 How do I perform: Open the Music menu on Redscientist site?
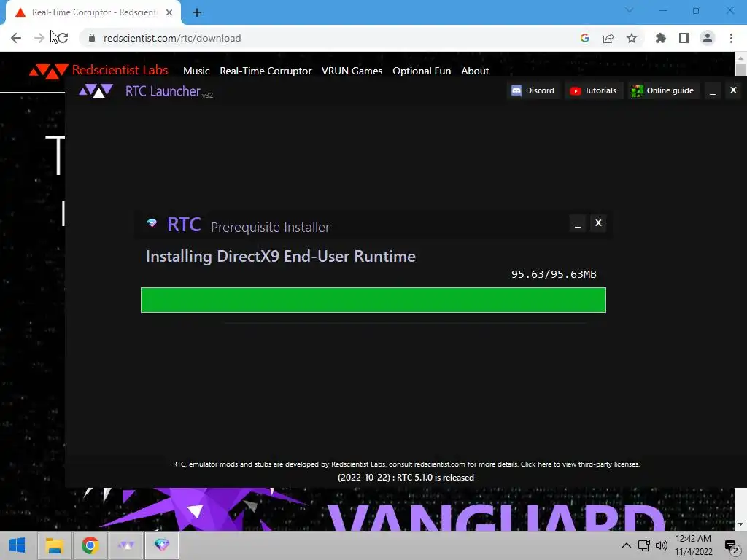(x=196, y=71)
